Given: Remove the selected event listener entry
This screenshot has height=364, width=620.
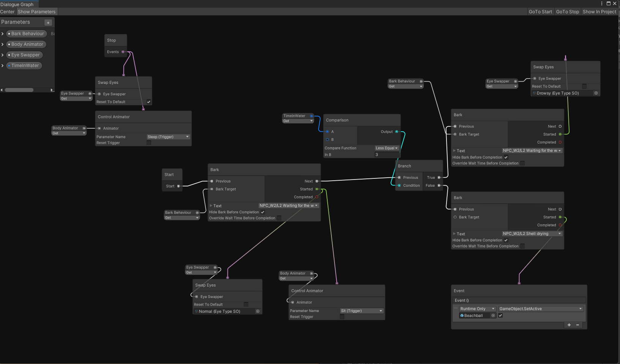Looking at the screenshot, I should 577,325.
